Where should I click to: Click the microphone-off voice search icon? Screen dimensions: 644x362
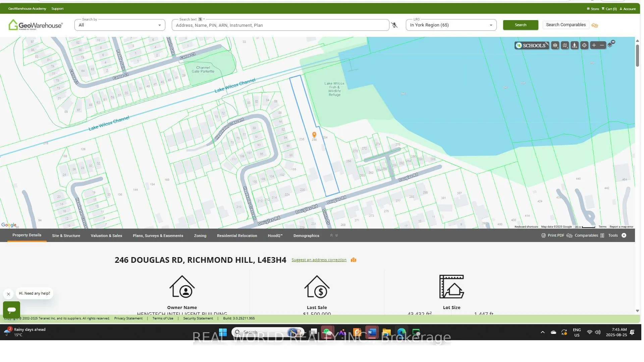394,25
